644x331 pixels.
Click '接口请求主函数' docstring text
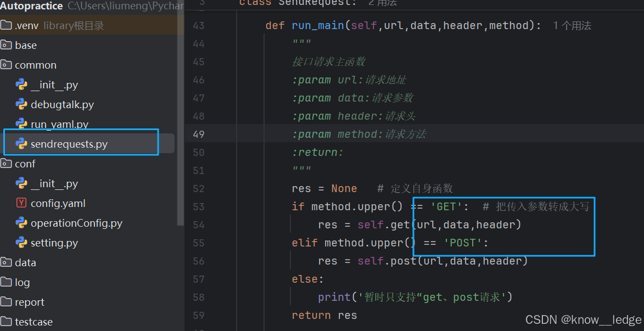pos(328,61)
